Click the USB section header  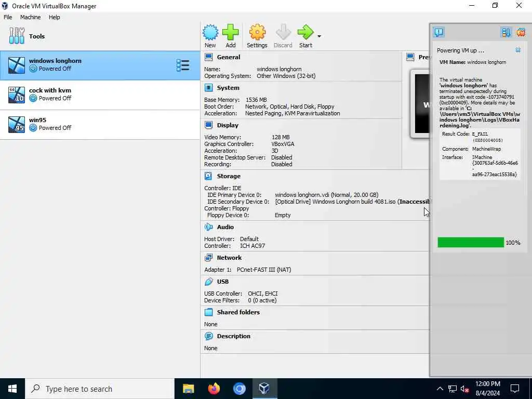[x=222, y=281]
